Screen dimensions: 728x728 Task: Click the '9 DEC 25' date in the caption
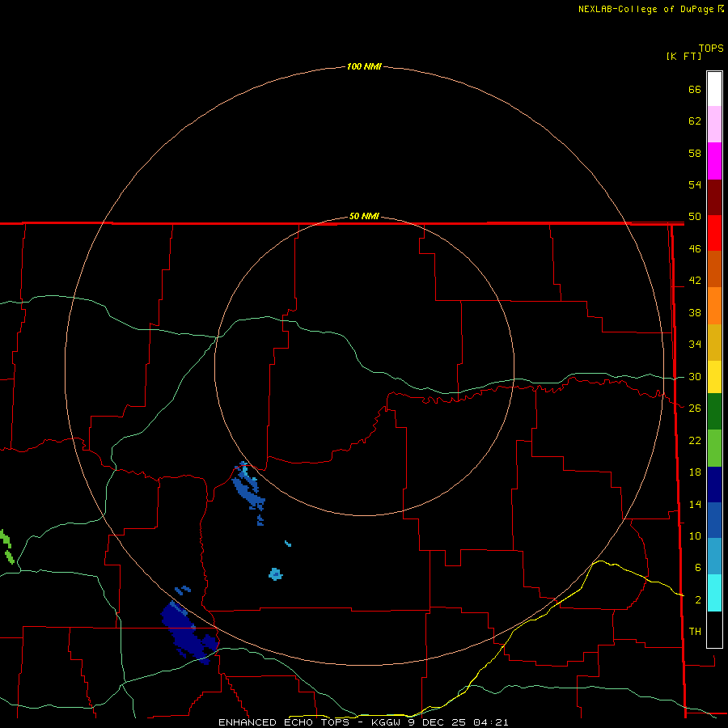coord(437,722)
